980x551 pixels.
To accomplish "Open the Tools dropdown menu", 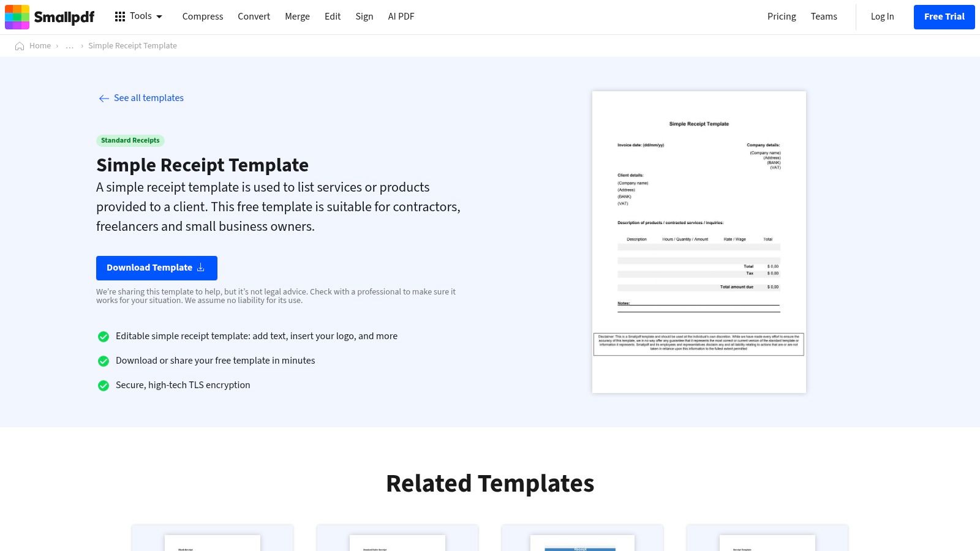I will click(141, 17).
